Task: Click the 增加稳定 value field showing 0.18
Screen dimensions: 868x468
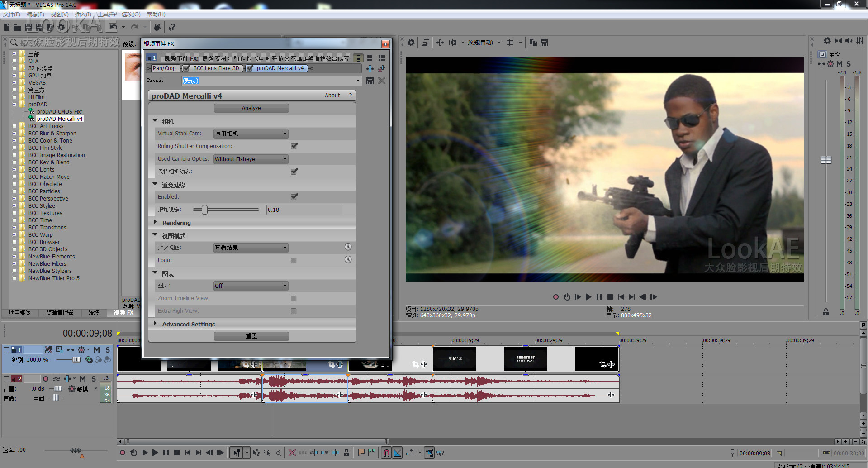Action: pyautogui.click(x=304, y=210)
